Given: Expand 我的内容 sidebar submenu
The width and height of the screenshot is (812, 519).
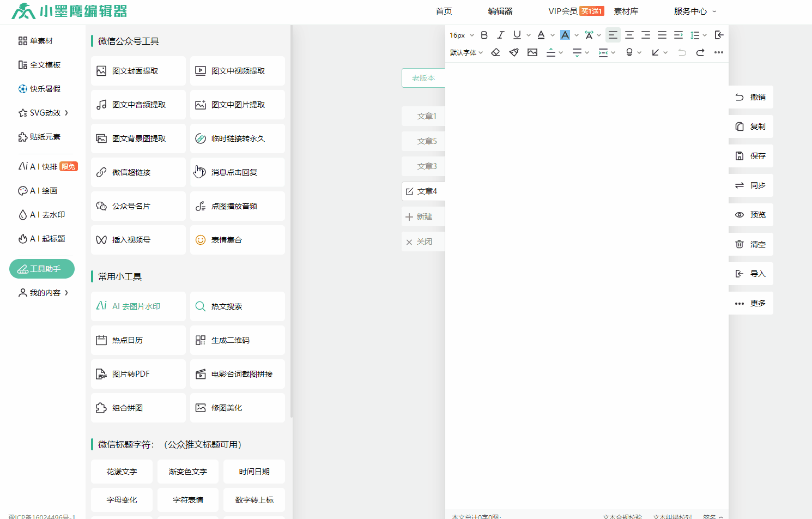Looking at the screenshot, I should (x=66, y=293).
